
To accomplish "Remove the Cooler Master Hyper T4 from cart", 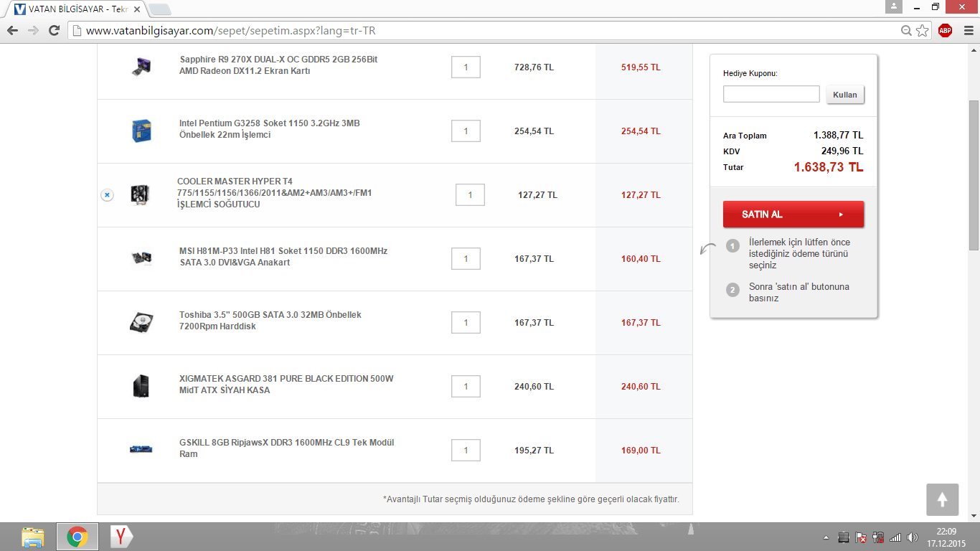I will 107,195.
